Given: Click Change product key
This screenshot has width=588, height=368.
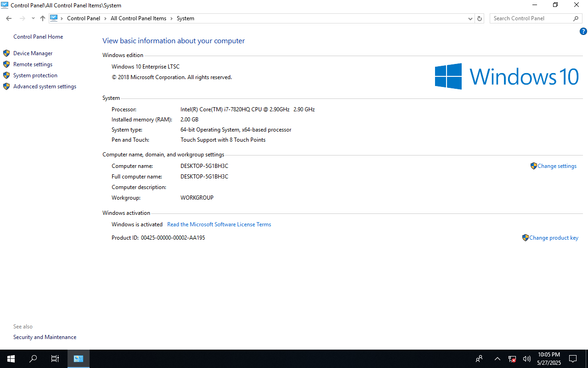Looking at the screenshot, I should coord(554,238).
